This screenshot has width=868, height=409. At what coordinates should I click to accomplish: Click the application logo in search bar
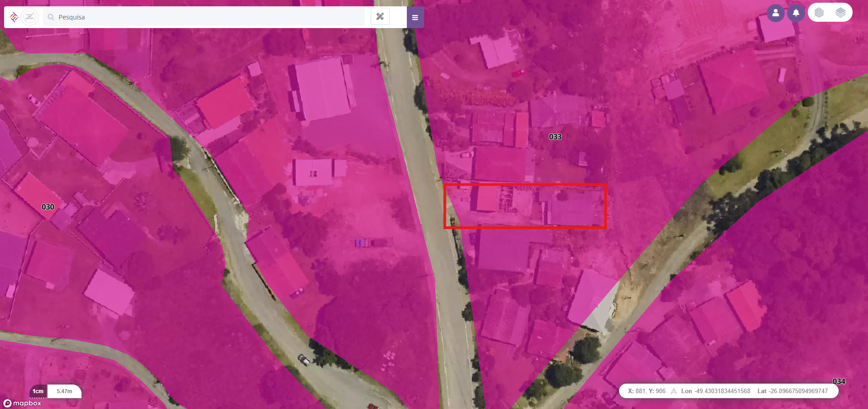[x=14, y=17]
